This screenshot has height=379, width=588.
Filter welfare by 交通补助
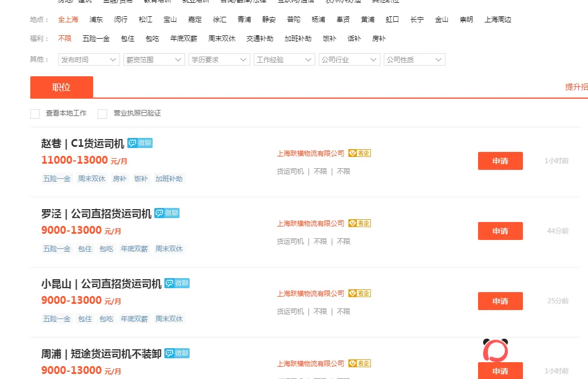[260, 39]
